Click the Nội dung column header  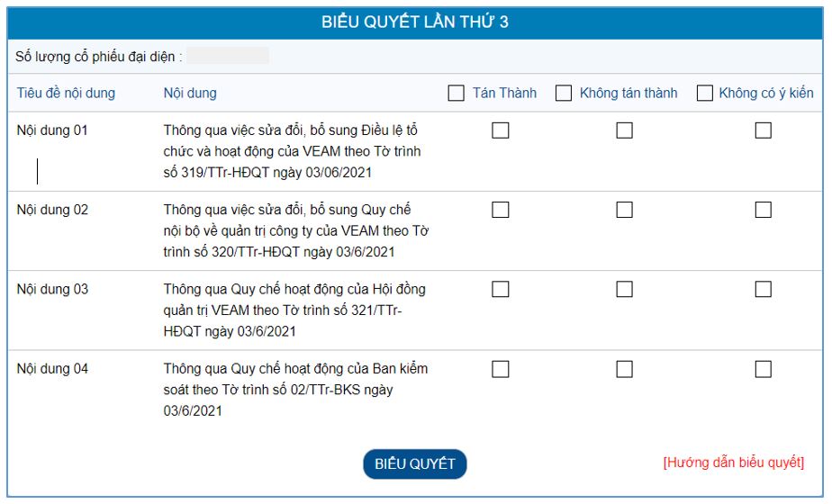190,93
